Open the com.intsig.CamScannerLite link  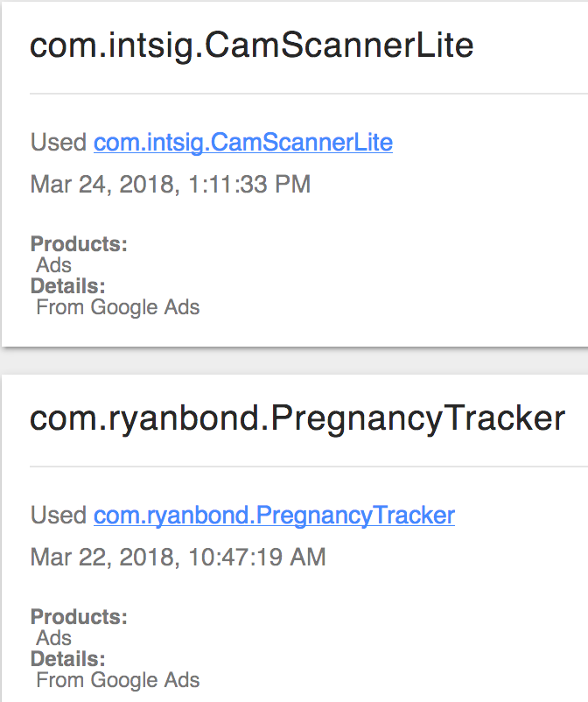(243, 143)
